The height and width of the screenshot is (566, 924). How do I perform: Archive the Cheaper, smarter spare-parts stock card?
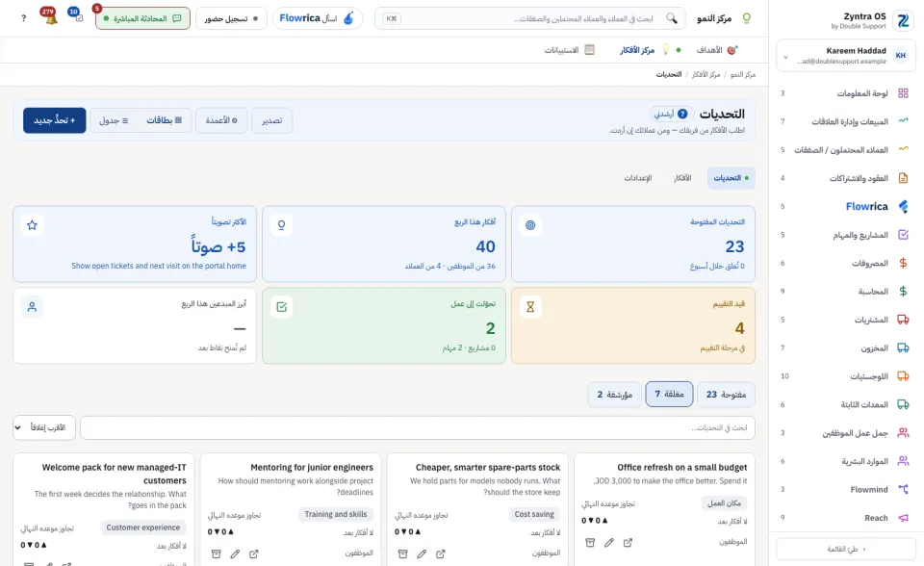click(x=403, y=554)
